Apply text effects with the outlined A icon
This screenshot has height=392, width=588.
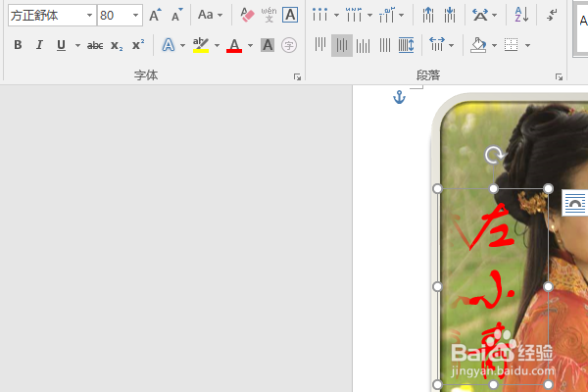click(x=169, y=45)
